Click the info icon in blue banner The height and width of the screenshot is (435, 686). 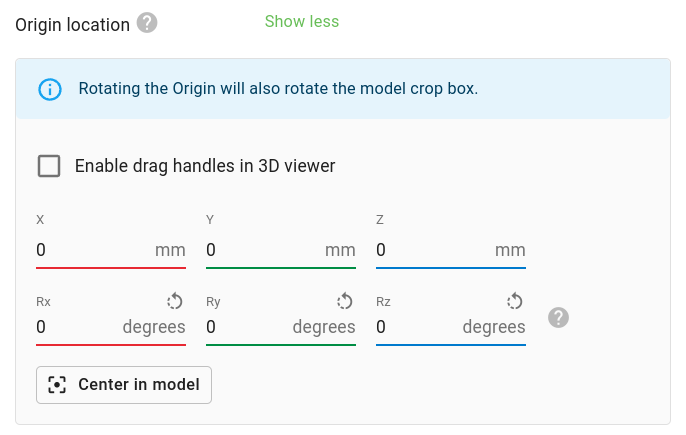49,89
